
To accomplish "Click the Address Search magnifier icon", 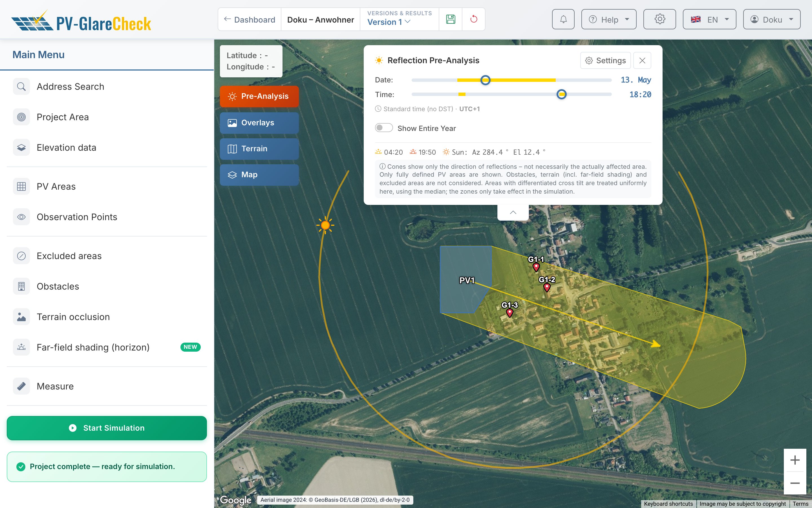I will [21, 86].
